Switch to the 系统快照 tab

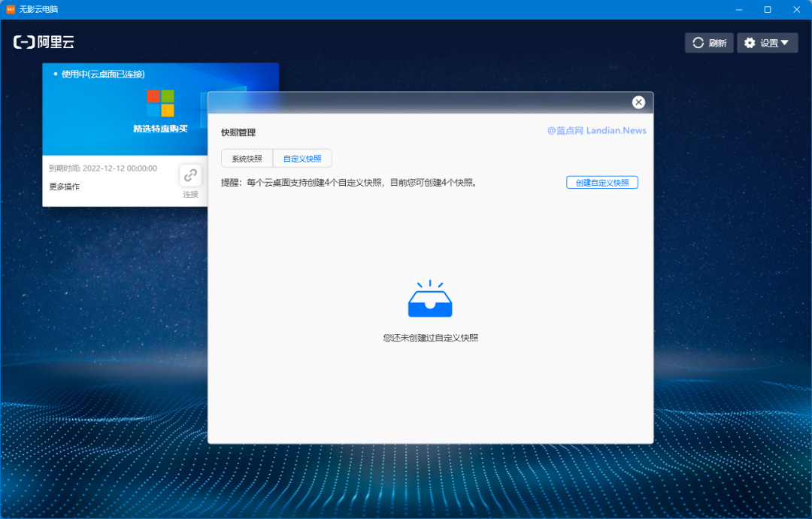pos(247,159)
